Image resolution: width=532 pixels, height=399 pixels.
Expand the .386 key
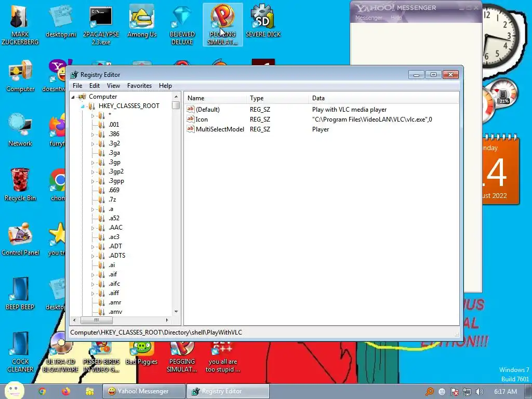tap(92, 135)
